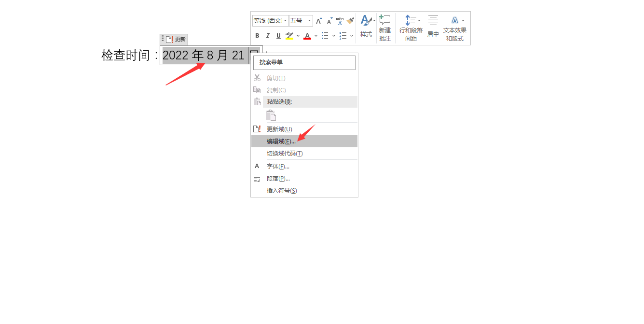This screenshot has width=644, height=324.
Task: Open 段落(P)... paragraph dialog
Action: tap(304, 179)
